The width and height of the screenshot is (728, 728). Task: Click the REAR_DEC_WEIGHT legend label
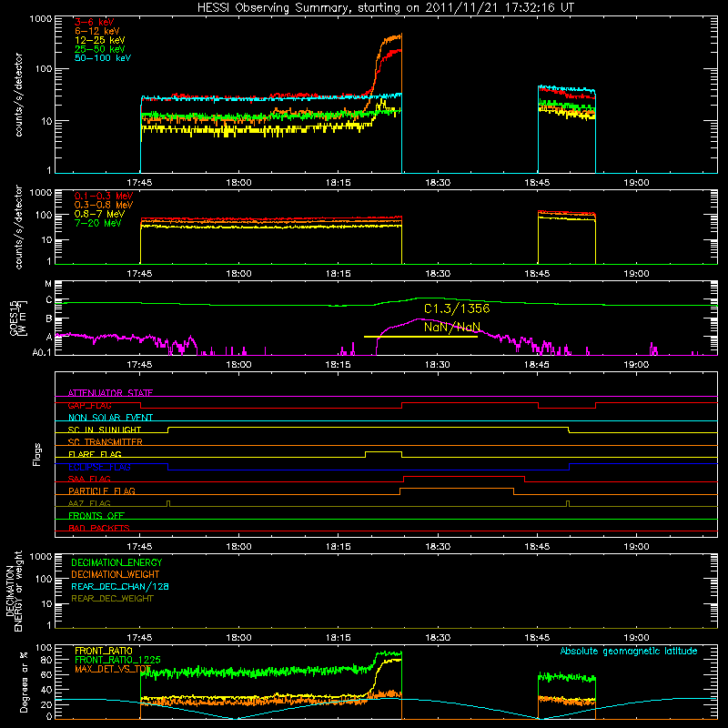coord(112,599)
